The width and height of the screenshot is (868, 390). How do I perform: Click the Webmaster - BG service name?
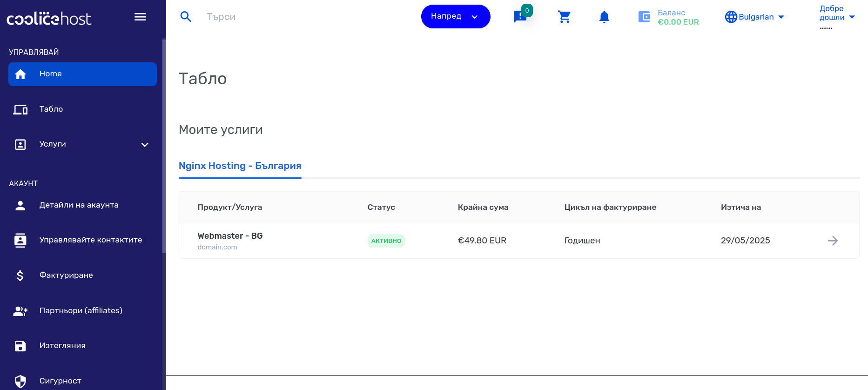(230, 236)
